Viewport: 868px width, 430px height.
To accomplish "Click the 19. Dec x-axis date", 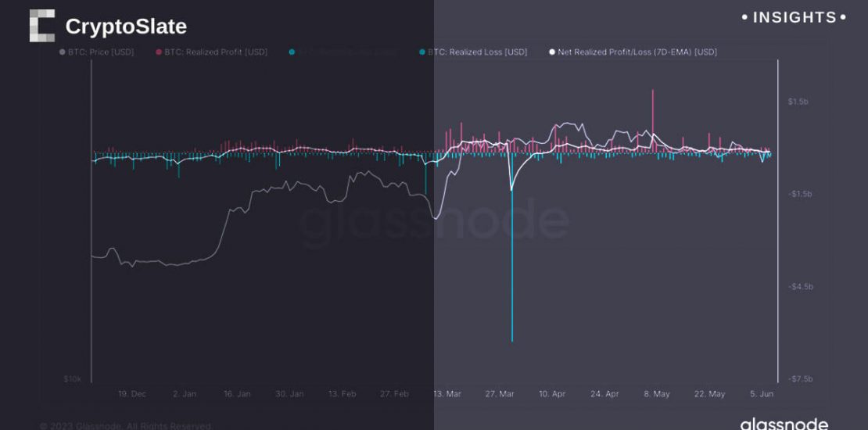I will pyautogui.click(x=132, y=394).
